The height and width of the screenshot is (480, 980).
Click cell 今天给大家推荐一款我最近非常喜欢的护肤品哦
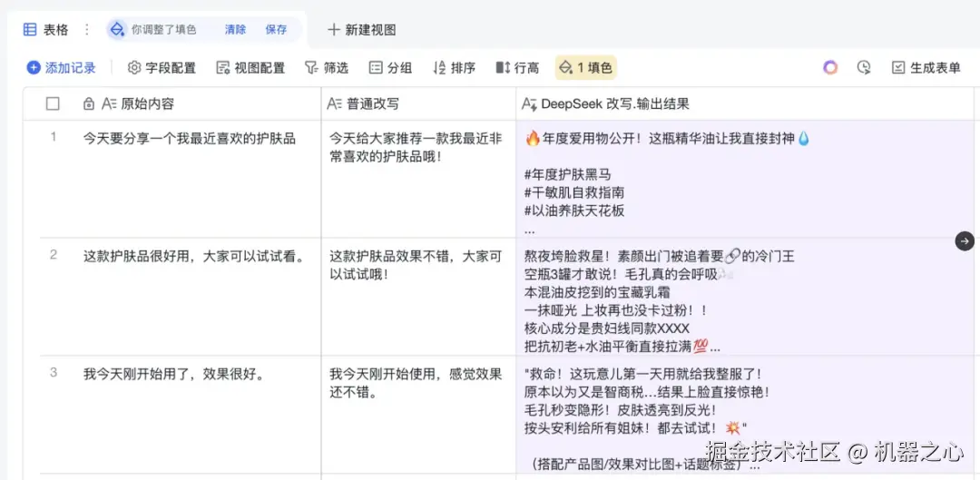point(418,179)
